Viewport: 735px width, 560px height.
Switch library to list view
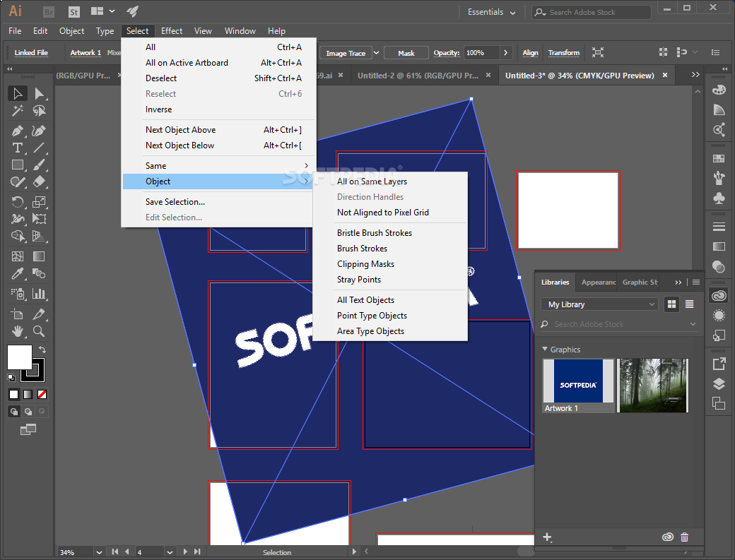(x=689, y=304)
